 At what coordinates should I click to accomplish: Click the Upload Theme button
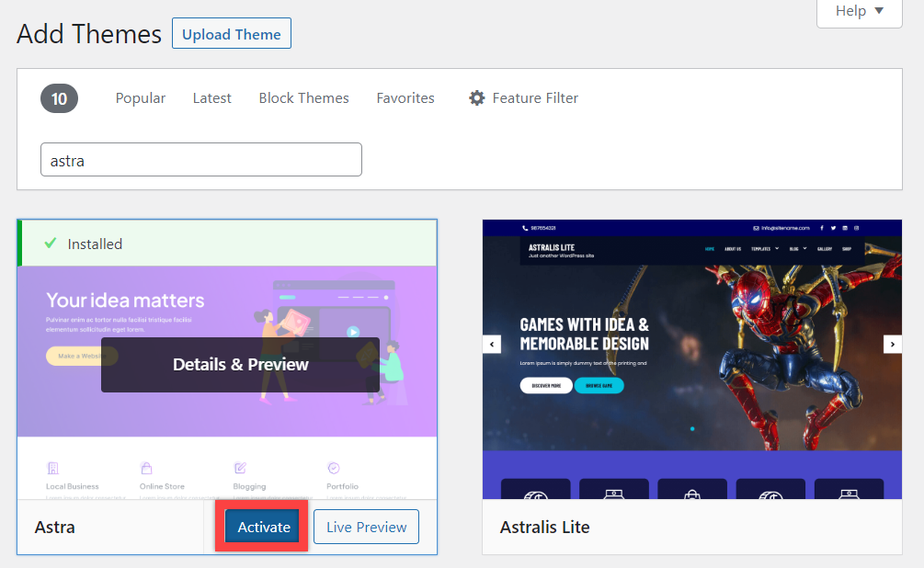point(232,34)
